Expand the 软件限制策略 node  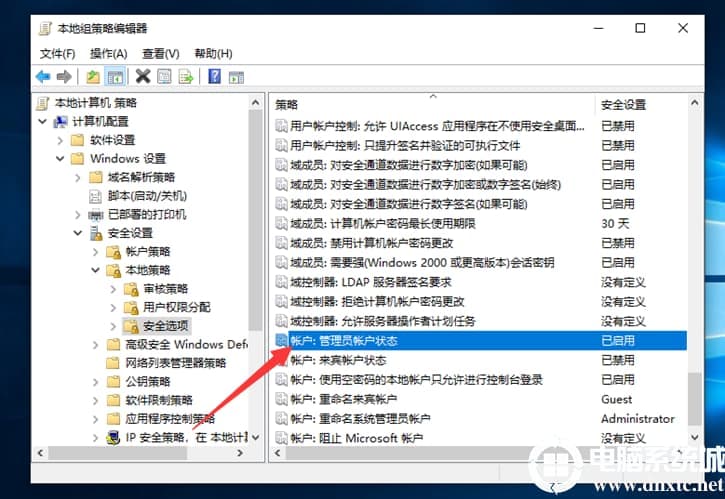click(x=95, y=400)
